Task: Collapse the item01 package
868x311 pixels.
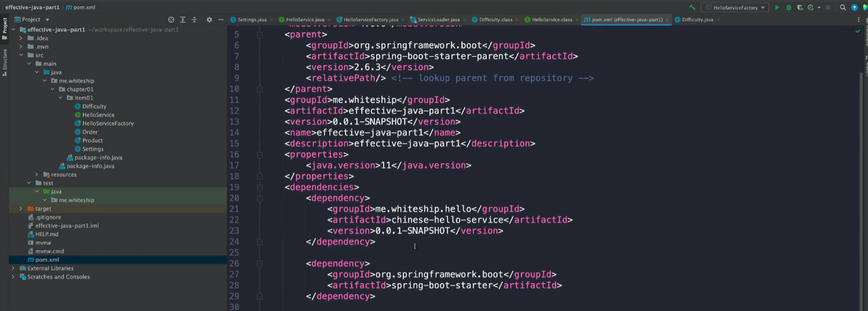Action: (61, 98)
